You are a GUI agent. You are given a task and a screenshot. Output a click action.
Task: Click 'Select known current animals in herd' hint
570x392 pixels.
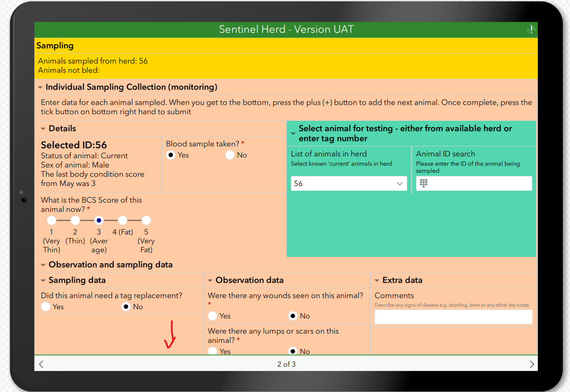(342, 164)
